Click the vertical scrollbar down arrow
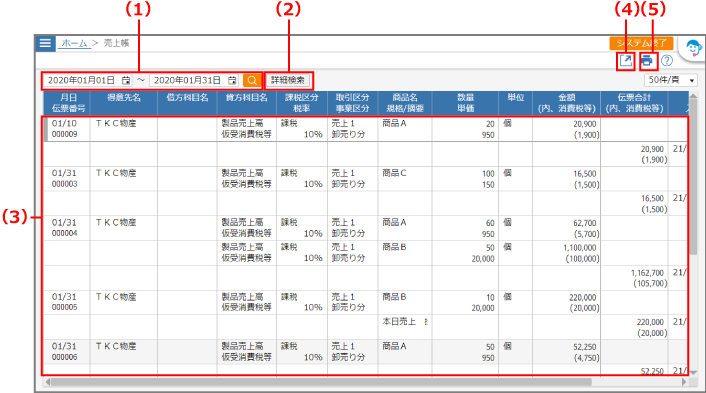Viewport: 706px width, 393px height. point(693,372)
